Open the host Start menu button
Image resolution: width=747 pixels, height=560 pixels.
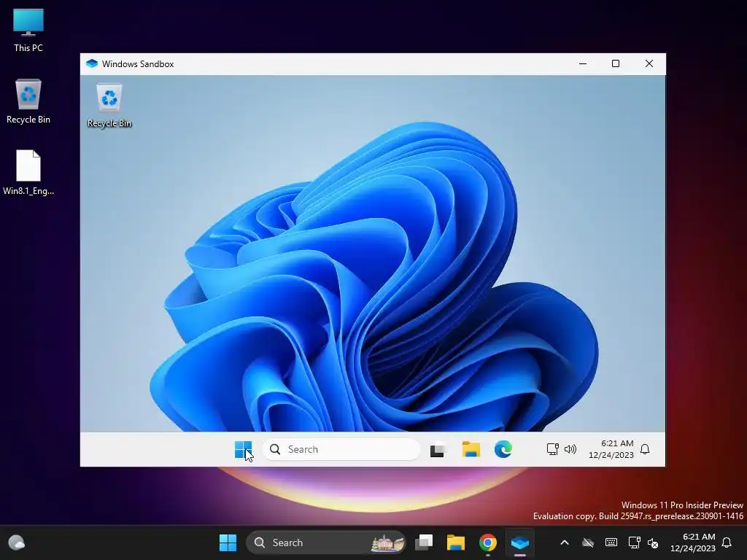[x=228, y=542]
